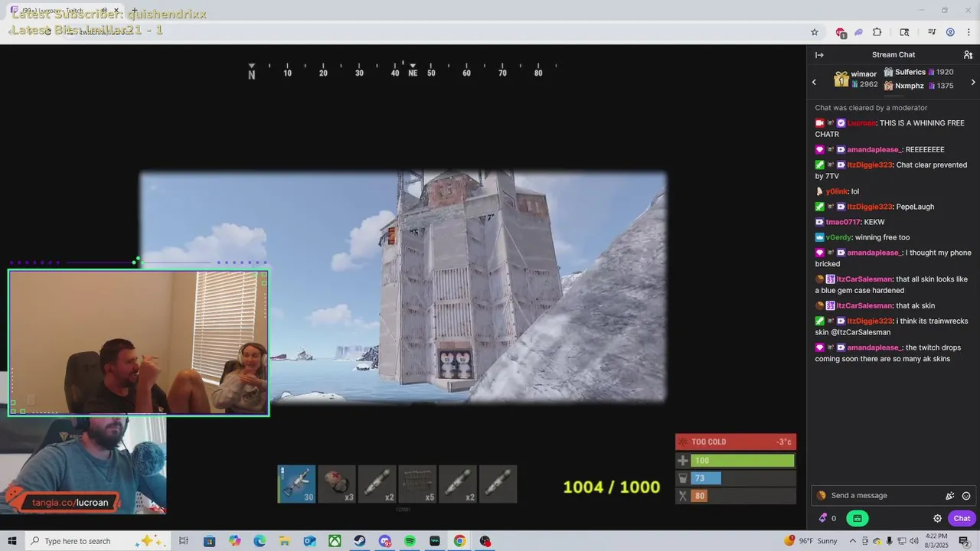980x551 pixels.
Task: Open the weather widget 96°F Sunny
Action: coord(811,541)
